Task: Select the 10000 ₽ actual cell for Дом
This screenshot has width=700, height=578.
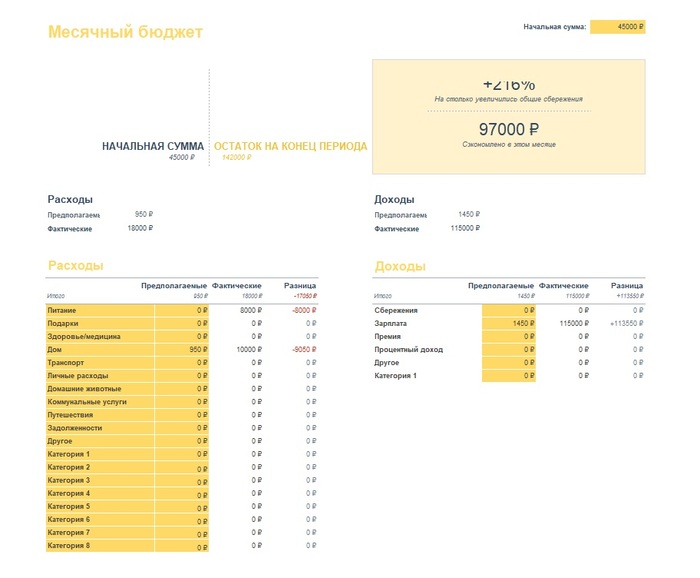Action: 249,349
